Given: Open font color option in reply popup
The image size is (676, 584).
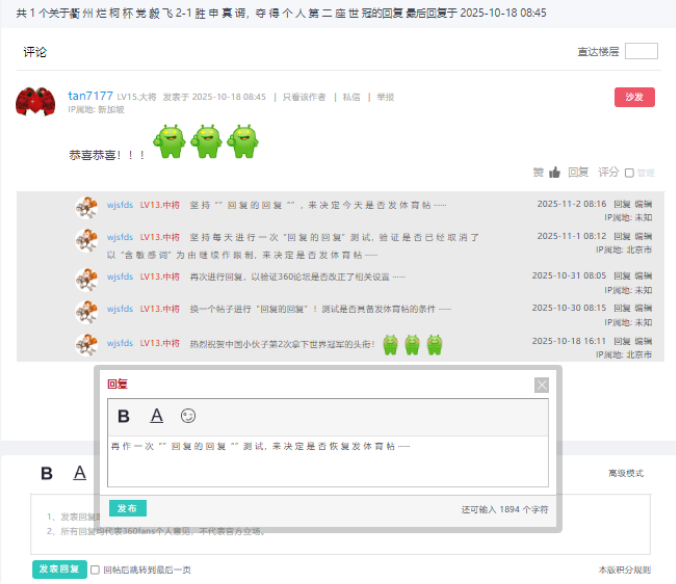Looking at the screenshot, I should click(156, 416).
